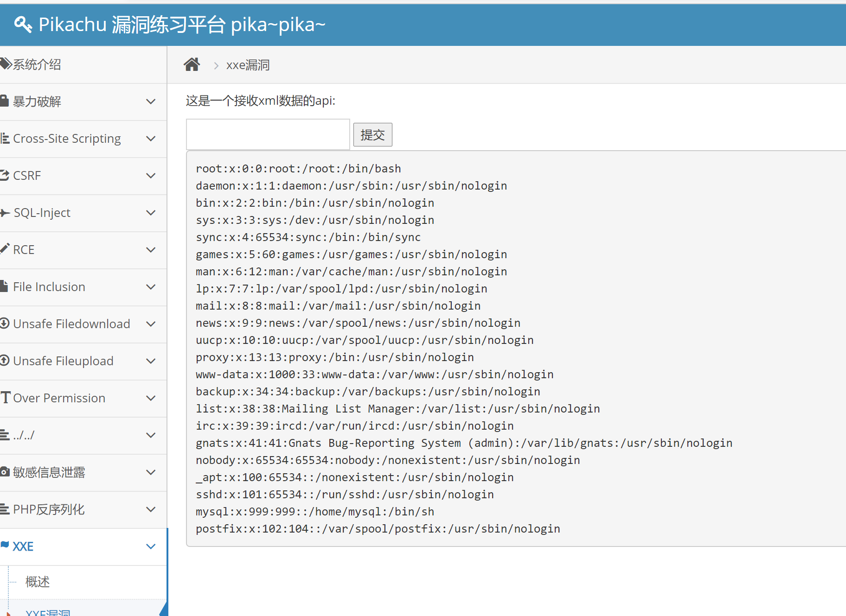This screenshot has width=846, height=616.
Task: Open the CSRF menu item
Action: pos(27,176)
